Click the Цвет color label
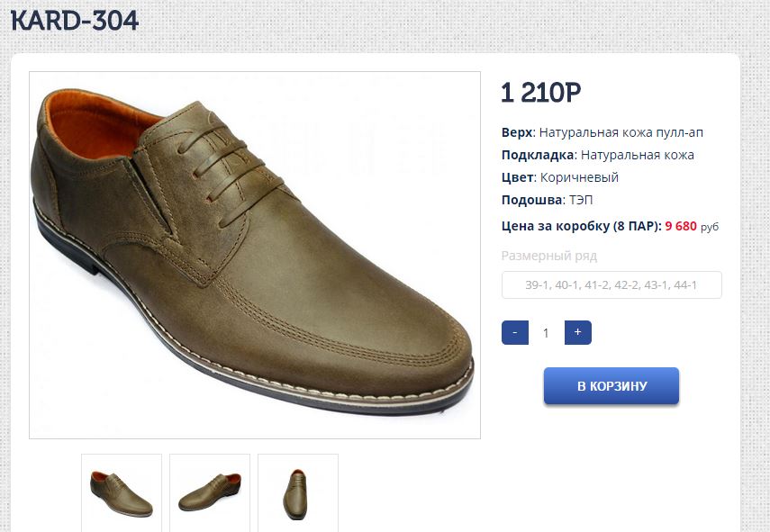Image resolution: width=770 pixels, height=532 pixels. [518, 177]
